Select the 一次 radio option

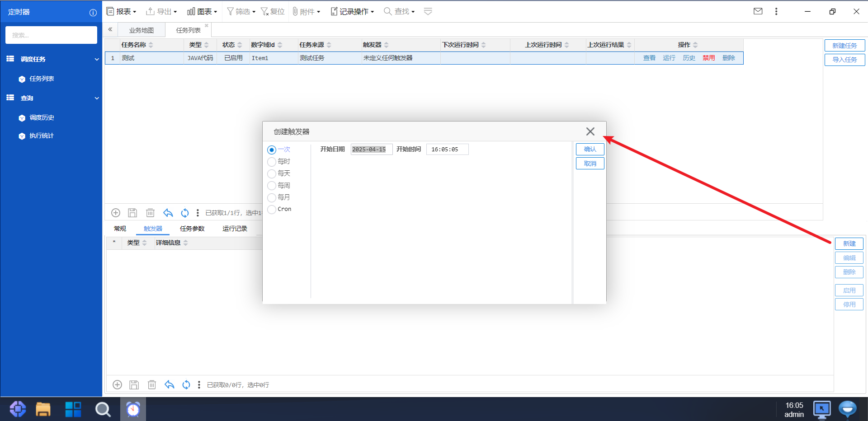[x=272, y=150]
